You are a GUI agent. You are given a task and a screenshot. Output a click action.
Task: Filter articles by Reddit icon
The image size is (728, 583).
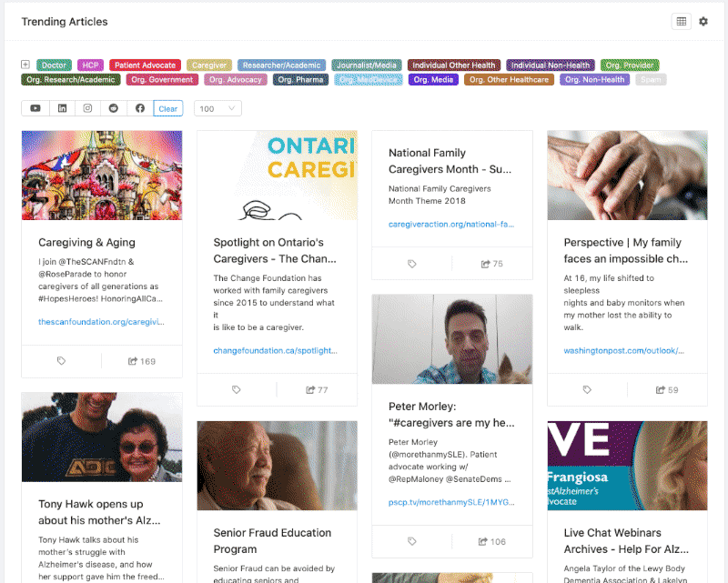click(x=114, y=108)
